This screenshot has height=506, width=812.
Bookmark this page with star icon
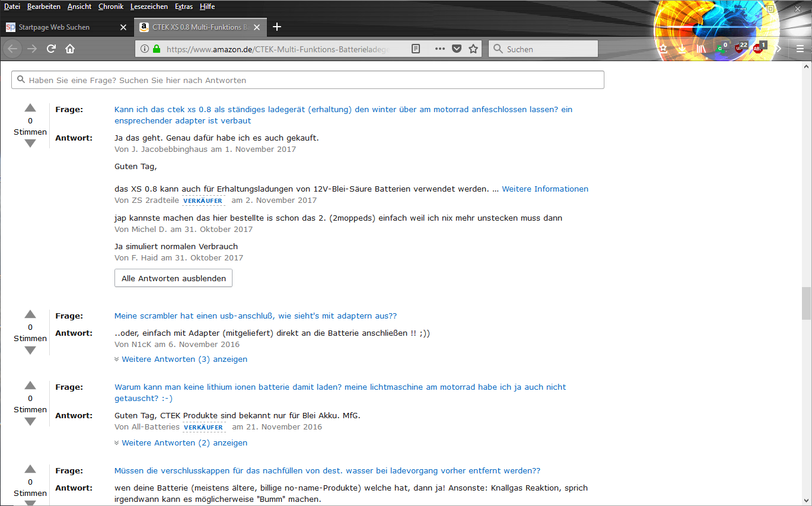[473, 49]
